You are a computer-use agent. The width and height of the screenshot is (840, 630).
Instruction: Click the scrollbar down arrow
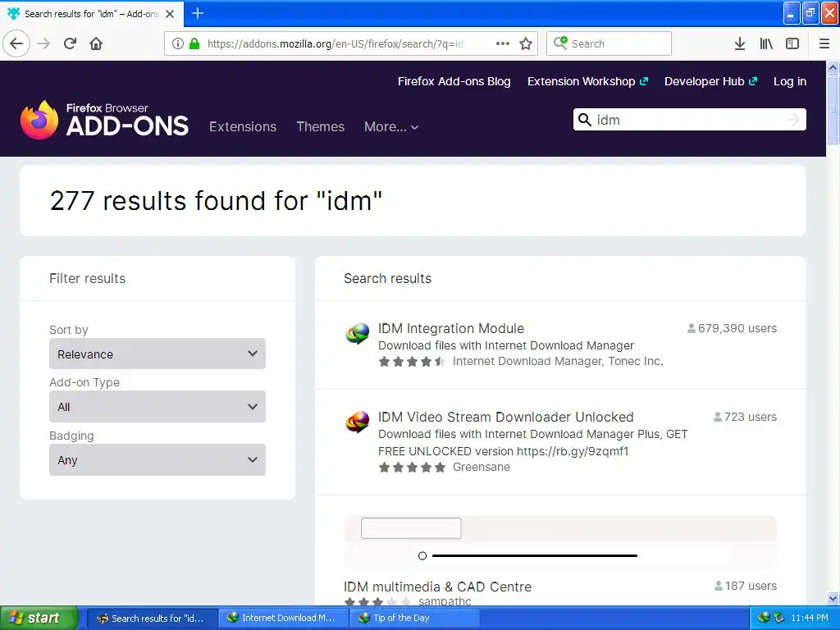[833, 598]
